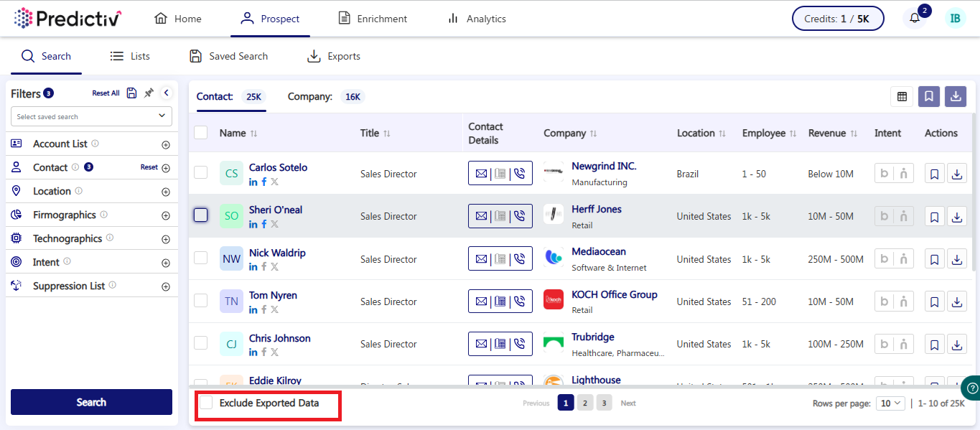The height and width of the screenshot is (430, 980).
Task: Expand the Intent filter
Action: click(x=166, y=263)
